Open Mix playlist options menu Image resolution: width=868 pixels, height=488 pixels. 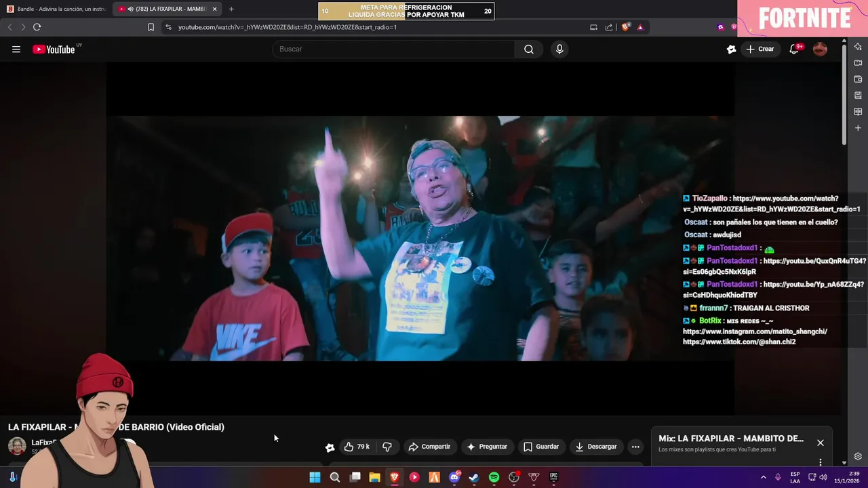[821, 462]
